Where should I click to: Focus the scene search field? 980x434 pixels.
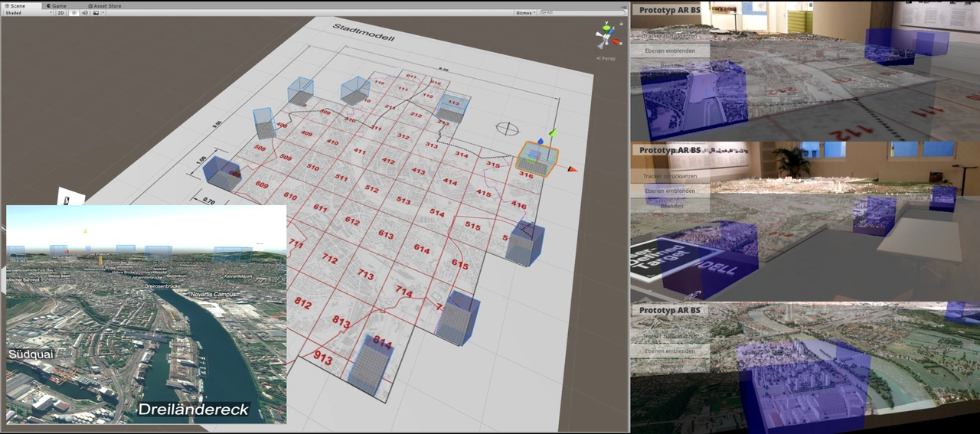582,13
